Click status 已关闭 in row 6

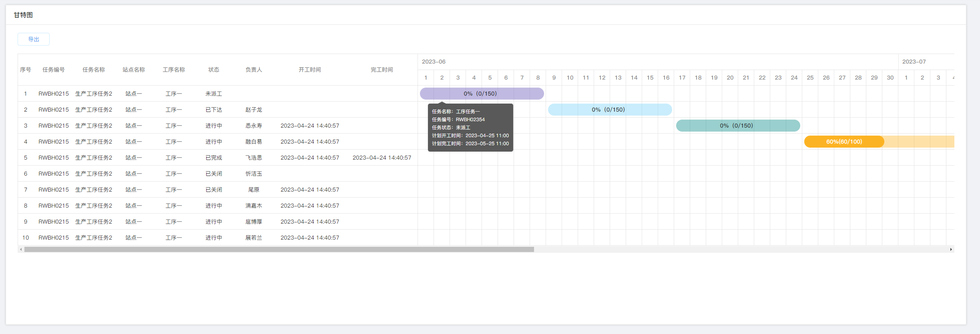point(214,174)
